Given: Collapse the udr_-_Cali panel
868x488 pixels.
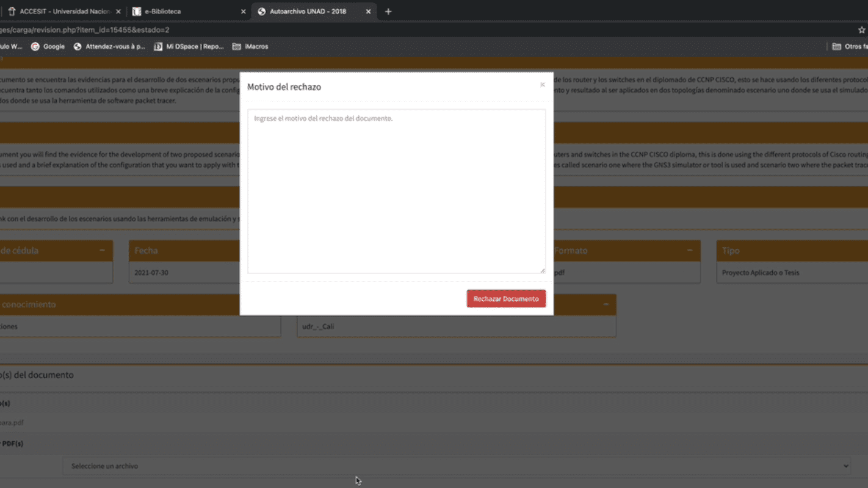Looking at the screenshot, I should tap(606, 304).
